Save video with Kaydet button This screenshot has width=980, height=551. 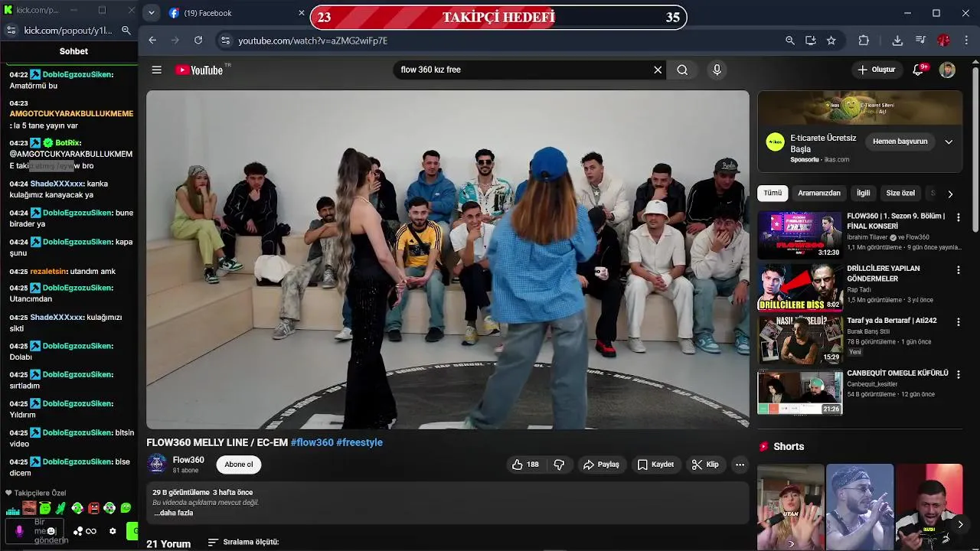click(655, 465)
